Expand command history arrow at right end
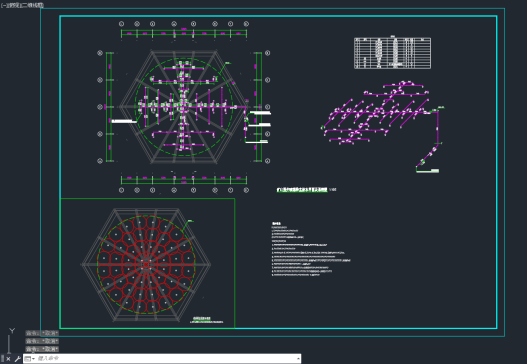The height and width of the screenshot is (364, 527). click(x=298, y=359)
